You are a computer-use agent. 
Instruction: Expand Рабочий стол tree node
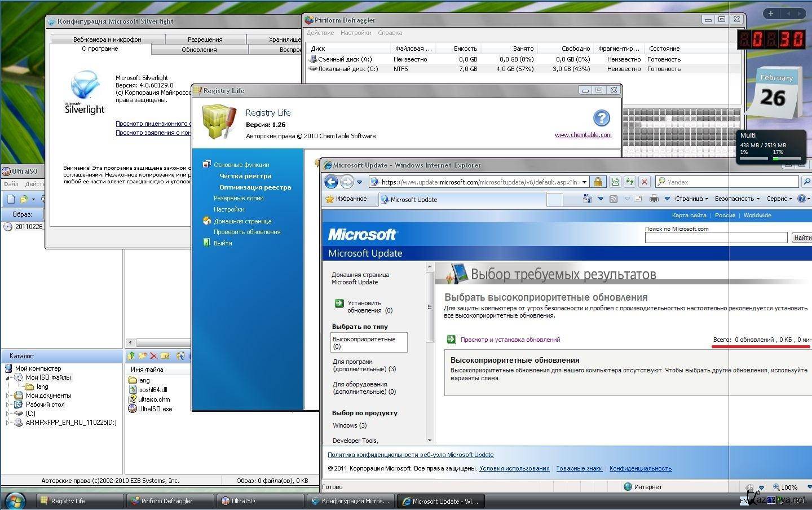pos(8,405)
